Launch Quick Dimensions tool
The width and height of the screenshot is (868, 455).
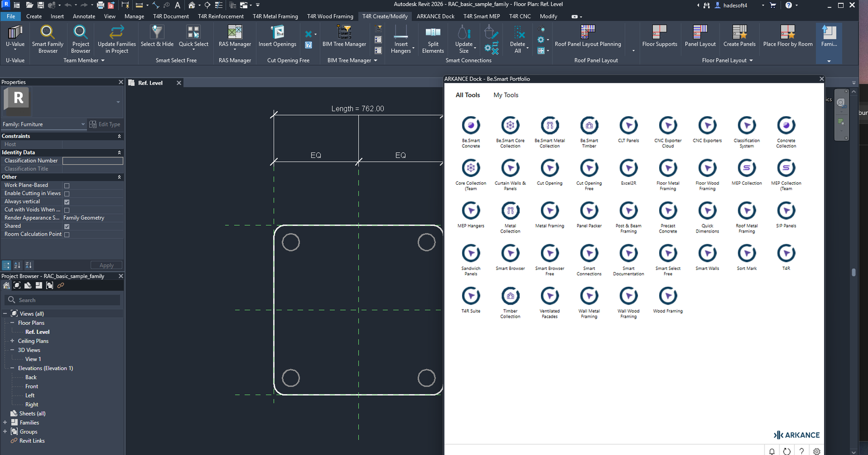tap(707, 217)
